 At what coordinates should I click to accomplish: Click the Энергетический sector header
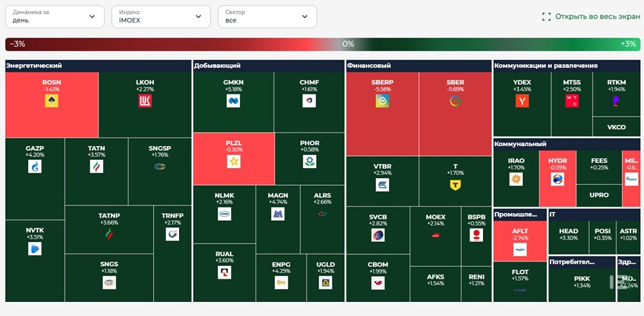point(98,66)
